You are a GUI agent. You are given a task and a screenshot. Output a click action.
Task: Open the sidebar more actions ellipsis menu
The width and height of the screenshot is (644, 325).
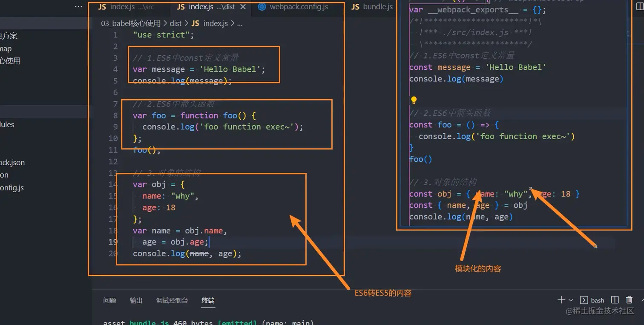pyautogui.click(x=78, y=6)
